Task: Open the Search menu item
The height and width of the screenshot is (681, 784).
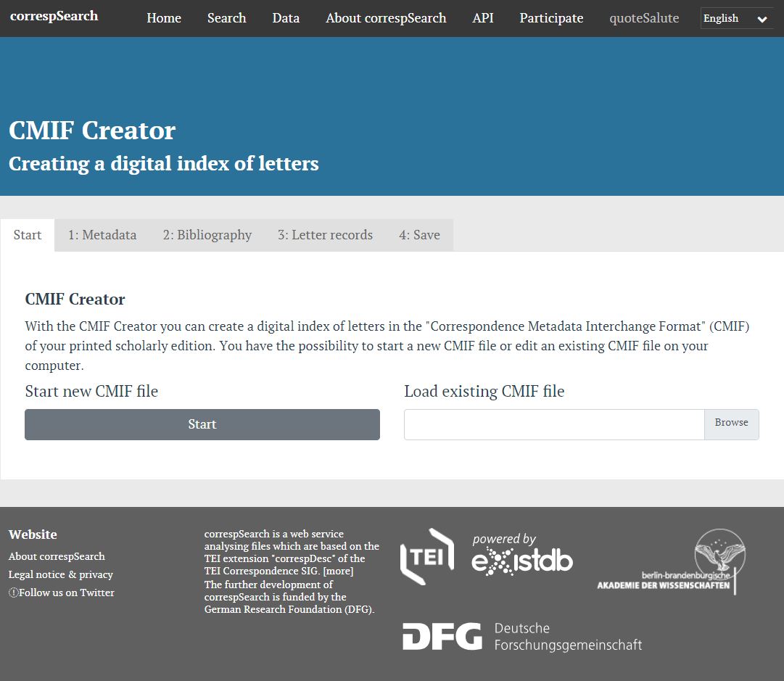Action: tap(226, 18)
